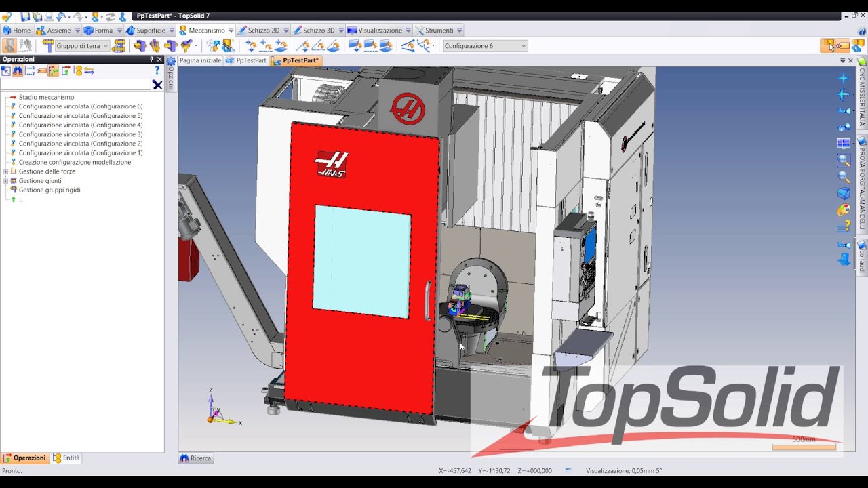Click the green arrow icon in Operazioni toolbar
Viewport: 868px width, 488px height.
pos(66,70)
